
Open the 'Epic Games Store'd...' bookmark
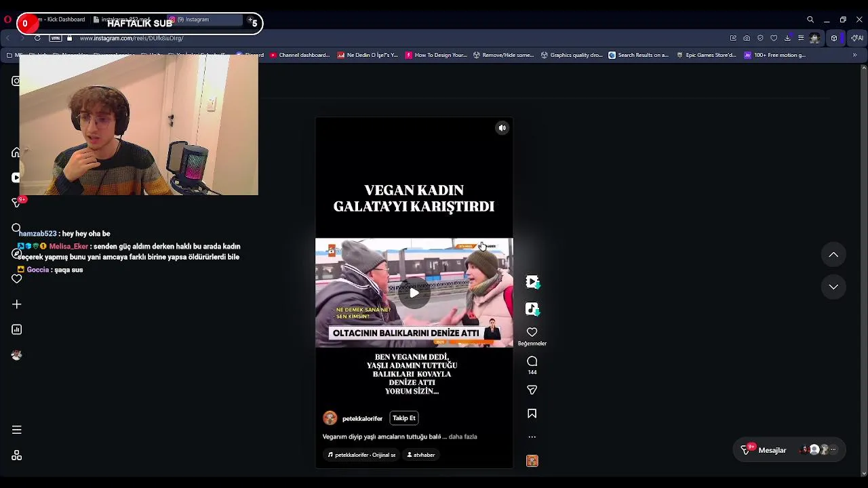click(x=706, y=55)
